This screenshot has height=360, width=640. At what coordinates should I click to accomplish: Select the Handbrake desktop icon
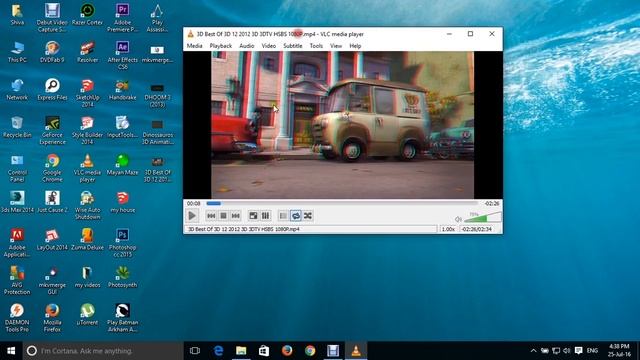122,89
